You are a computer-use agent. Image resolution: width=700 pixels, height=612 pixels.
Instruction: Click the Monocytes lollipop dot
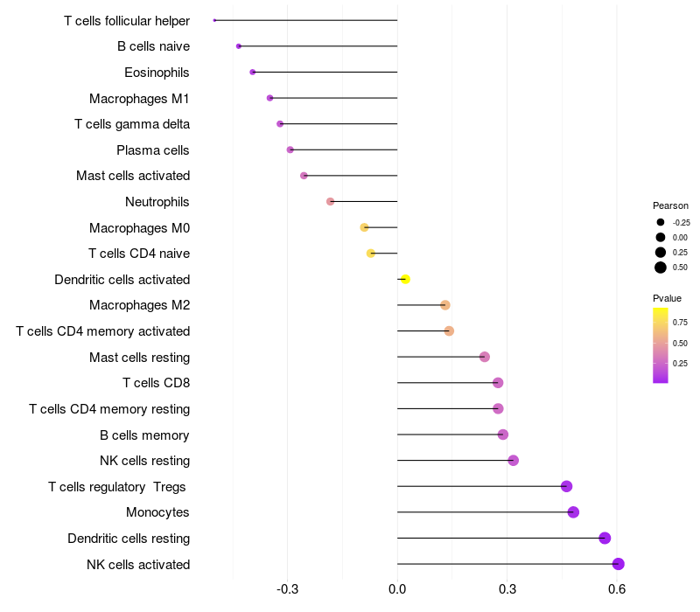click(573, 512)
